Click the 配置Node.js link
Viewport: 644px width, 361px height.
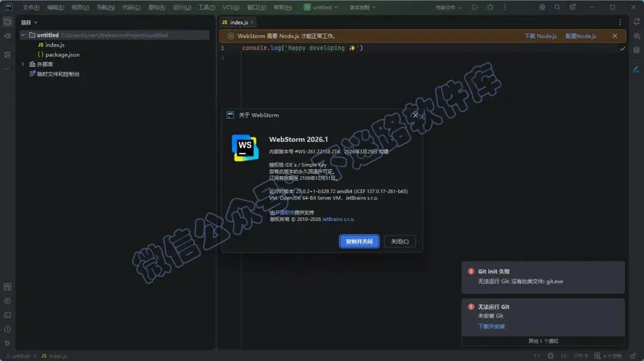pos(581,36)
